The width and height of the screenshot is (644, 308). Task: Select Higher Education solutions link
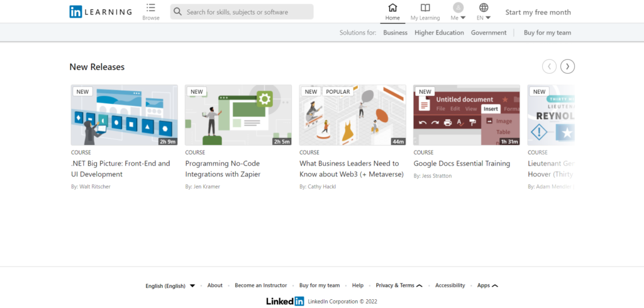pos(439,33)
